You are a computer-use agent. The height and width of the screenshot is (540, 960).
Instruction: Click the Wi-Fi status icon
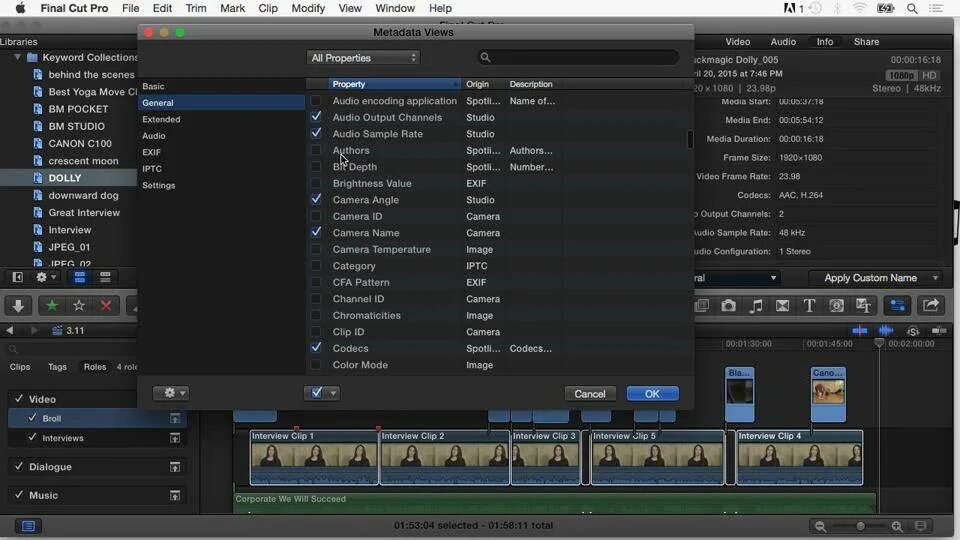tap(860, 9)
